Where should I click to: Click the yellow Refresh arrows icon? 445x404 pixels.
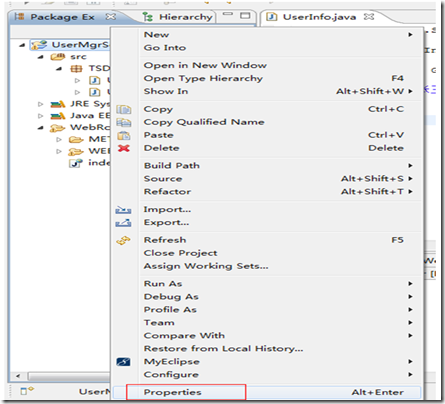click(123, 240)
